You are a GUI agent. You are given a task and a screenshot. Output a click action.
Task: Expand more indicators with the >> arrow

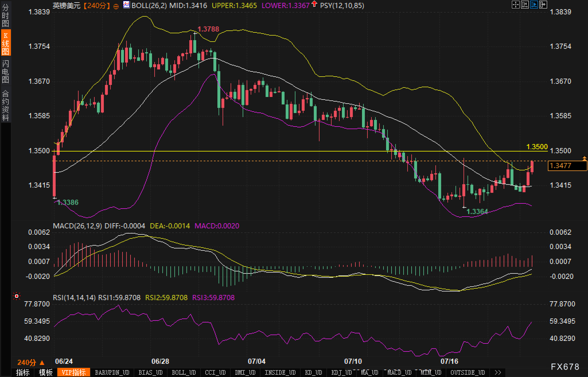[x=498, y=372]
